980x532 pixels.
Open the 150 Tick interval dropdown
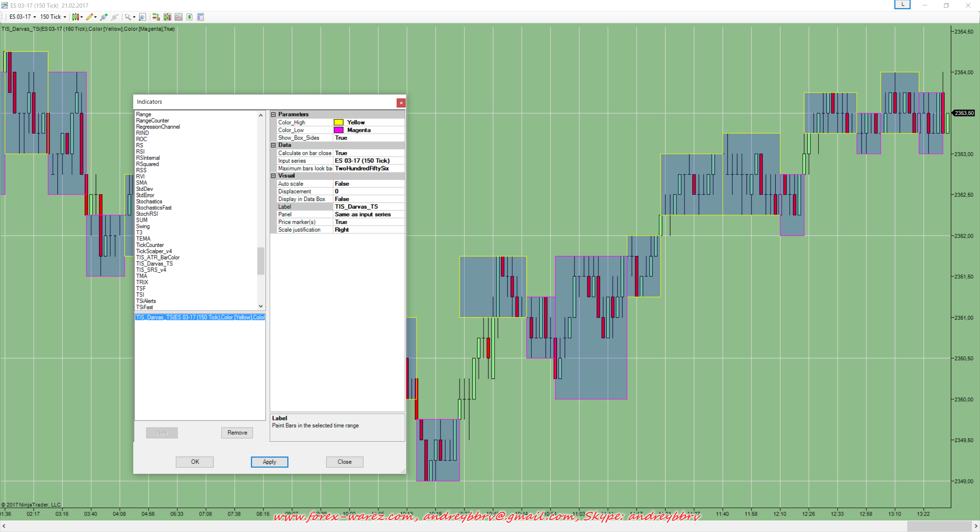[x=53, y=17]
